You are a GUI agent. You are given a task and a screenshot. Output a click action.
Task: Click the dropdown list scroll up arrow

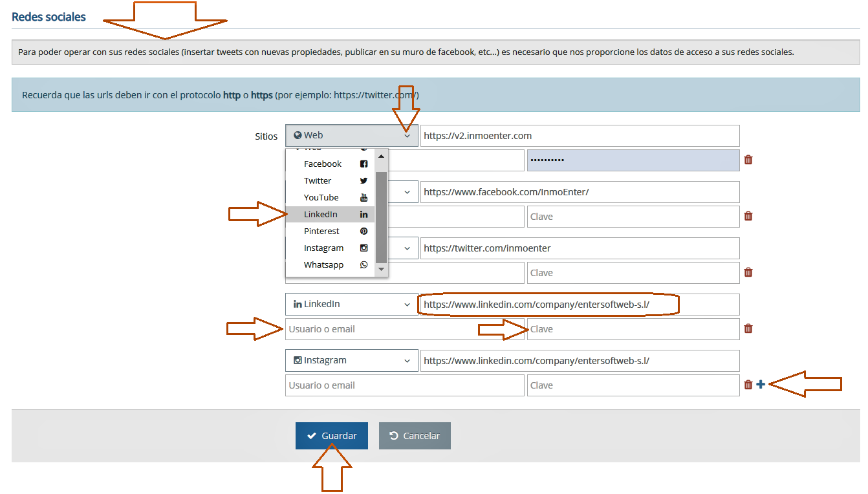(x=381, y=156)
